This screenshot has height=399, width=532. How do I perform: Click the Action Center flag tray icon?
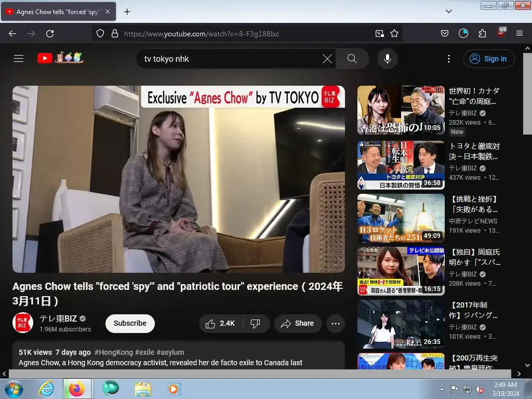pyautogui.click(x=454, y=389)
